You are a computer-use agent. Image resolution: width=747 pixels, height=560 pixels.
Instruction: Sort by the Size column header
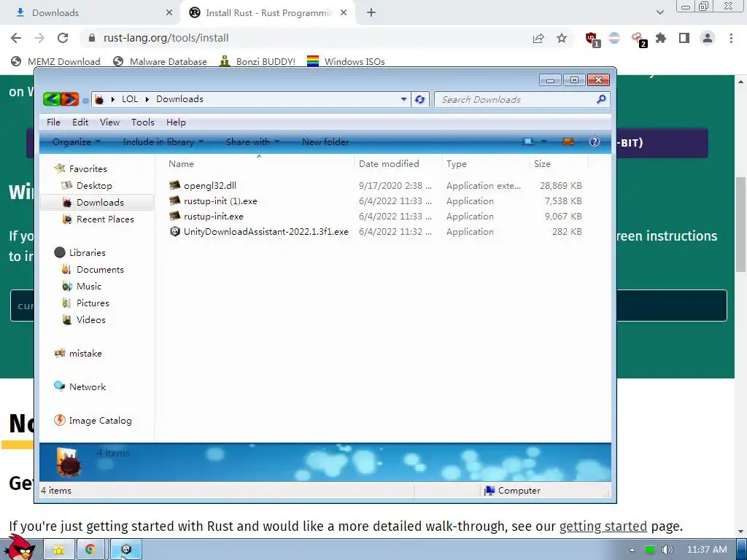click(x=542, y=164)
